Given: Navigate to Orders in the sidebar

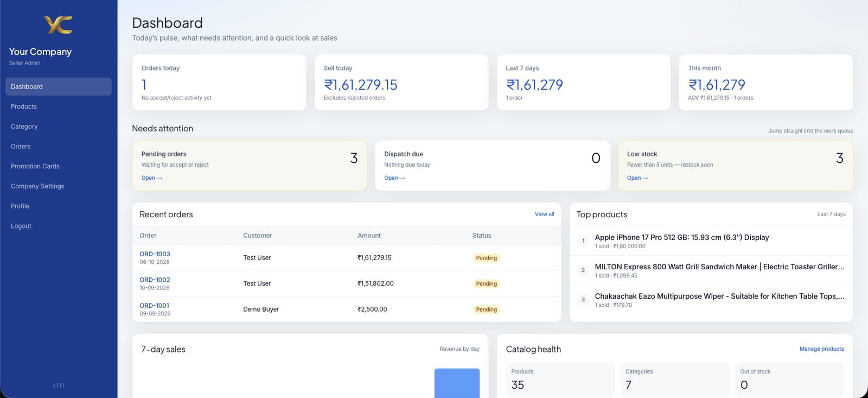Looking at the screenshot, I should pos(59,146).
